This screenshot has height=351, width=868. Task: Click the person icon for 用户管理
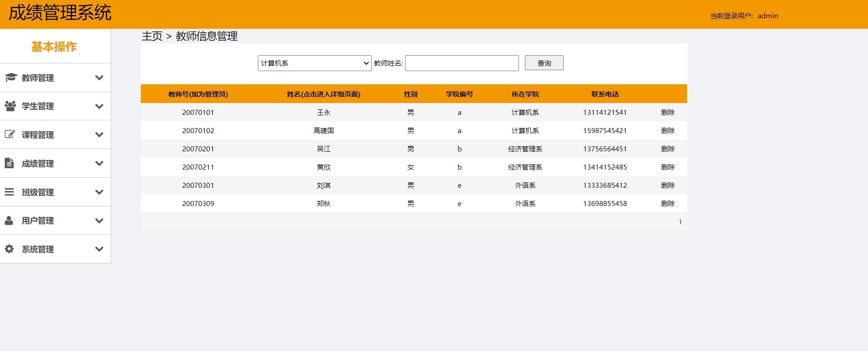coord(9,220)
